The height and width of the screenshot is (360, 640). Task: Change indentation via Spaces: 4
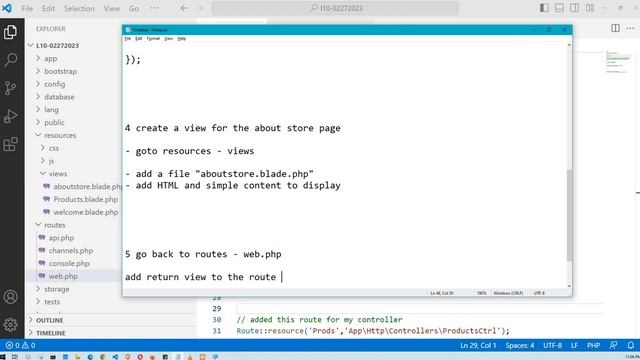click(x=520, y=345)
